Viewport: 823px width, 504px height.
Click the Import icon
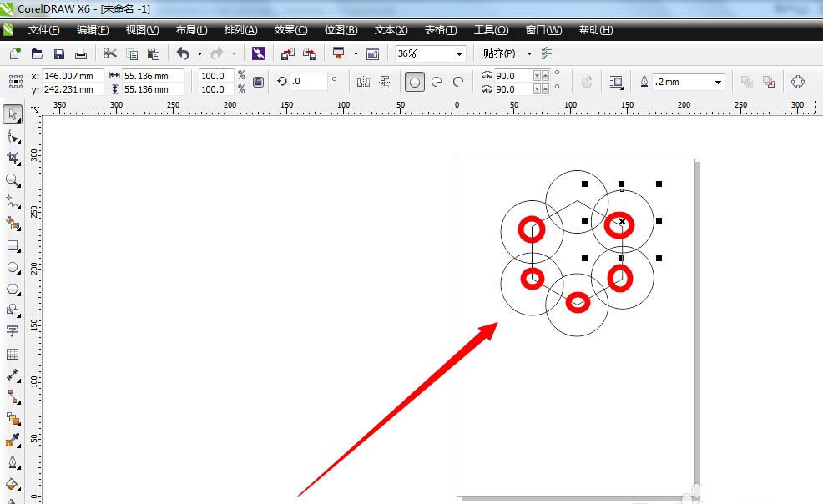(287, 54)
